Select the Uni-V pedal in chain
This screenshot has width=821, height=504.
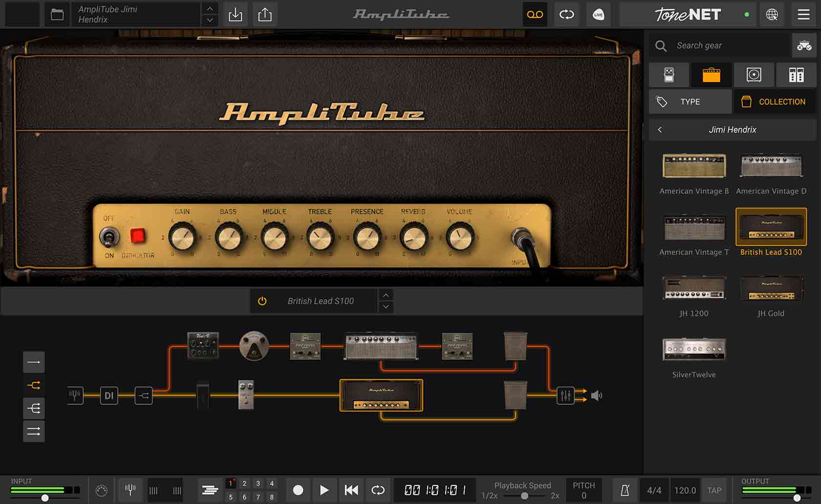pos(203,346)
